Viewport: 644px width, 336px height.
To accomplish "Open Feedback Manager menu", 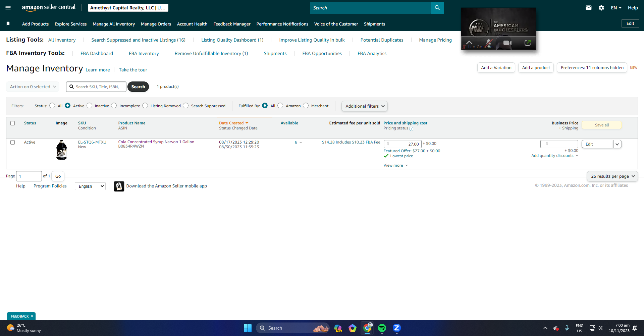I will click(x=232, y=24).
